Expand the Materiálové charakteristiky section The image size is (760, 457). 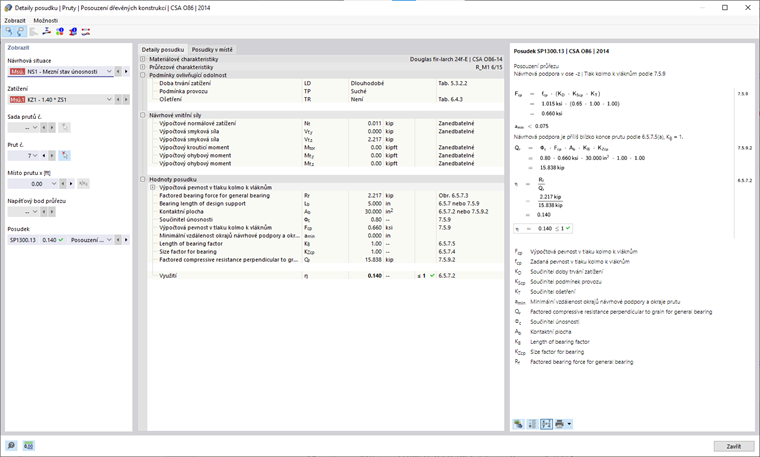pyautogui.click(x=142, y=59)
